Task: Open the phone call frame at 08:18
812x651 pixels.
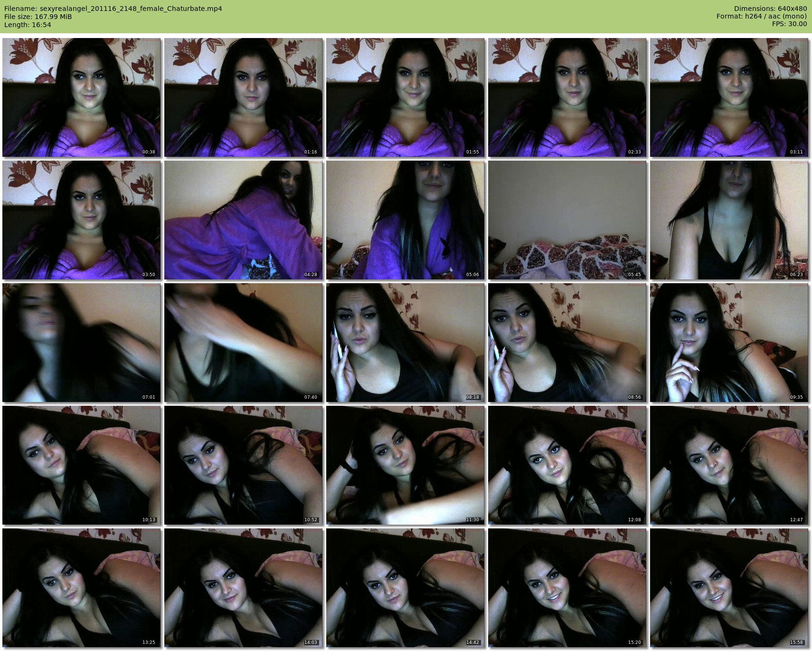Action: click(405, 343)
